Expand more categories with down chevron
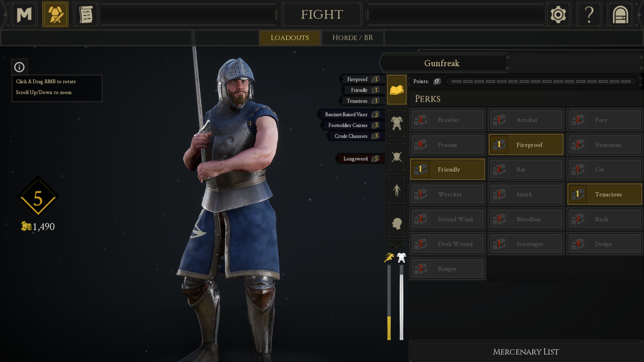Screen dimensions: 644x362 (x=397, y=244)
